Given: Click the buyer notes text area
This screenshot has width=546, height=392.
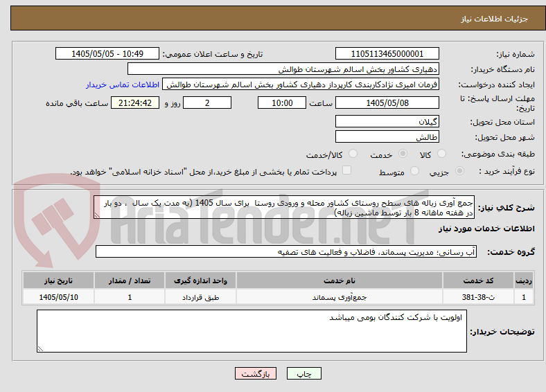Looking at the screenshot, I should click(x=252, y=331).
